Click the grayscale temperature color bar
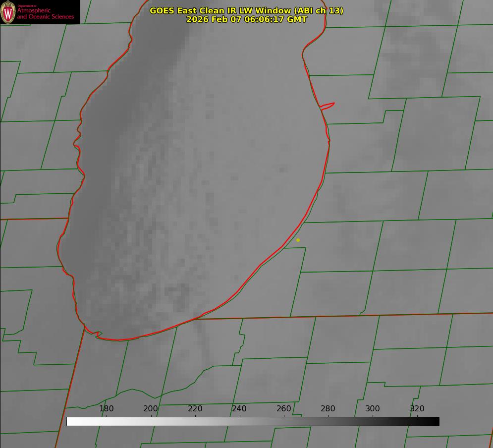The width and height of the screenshot is (493, 448). point(253,421)
